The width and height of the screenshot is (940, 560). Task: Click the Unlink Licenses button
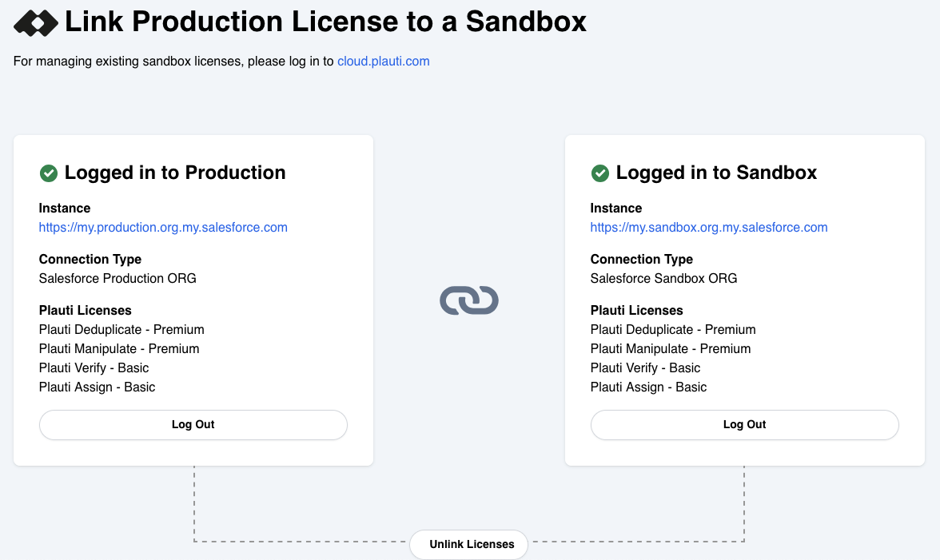click(468, 545)
